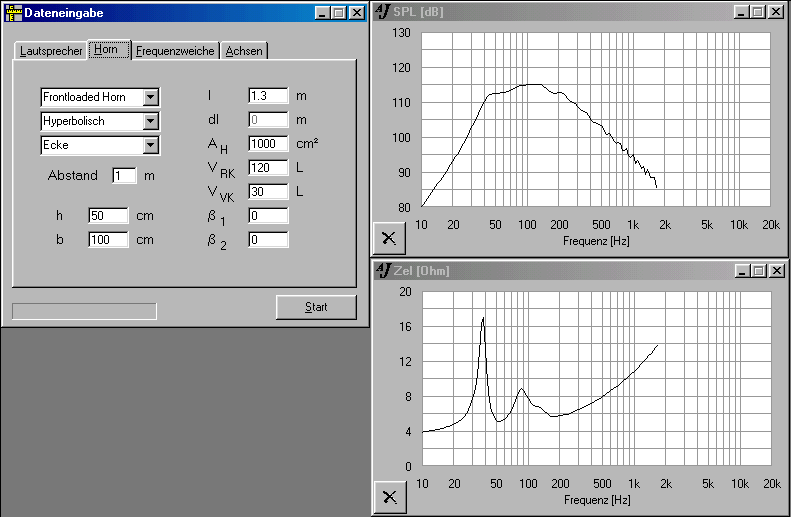Click the Abstand label
The image size is (791, 517).
click(73, 176)
